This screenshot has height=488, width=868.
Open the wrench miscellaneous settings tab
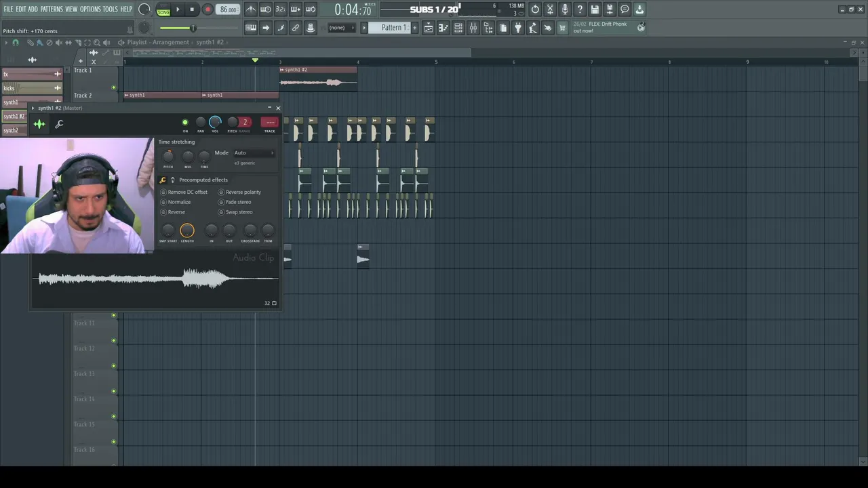(59, 123)
